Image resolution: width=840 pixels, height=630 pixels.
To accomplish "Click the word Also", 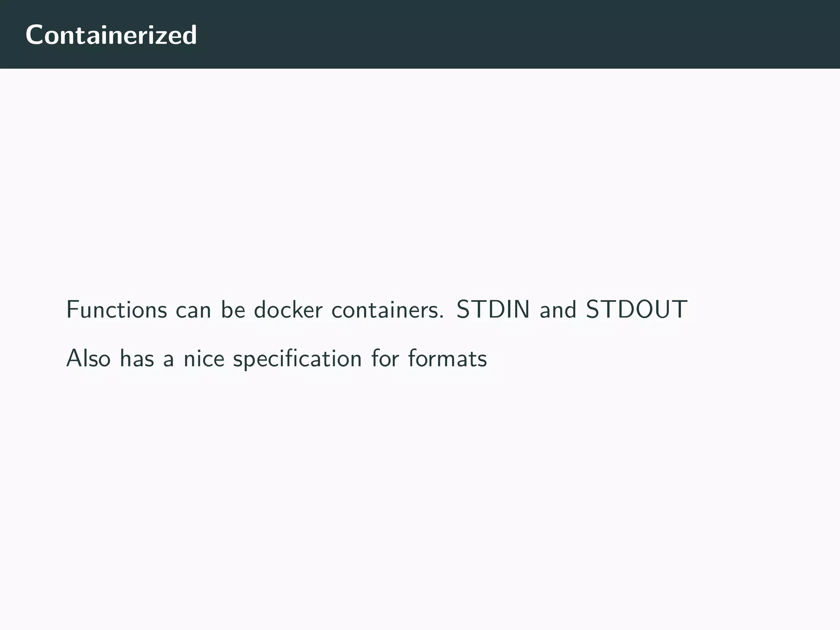I will point(89,358).
